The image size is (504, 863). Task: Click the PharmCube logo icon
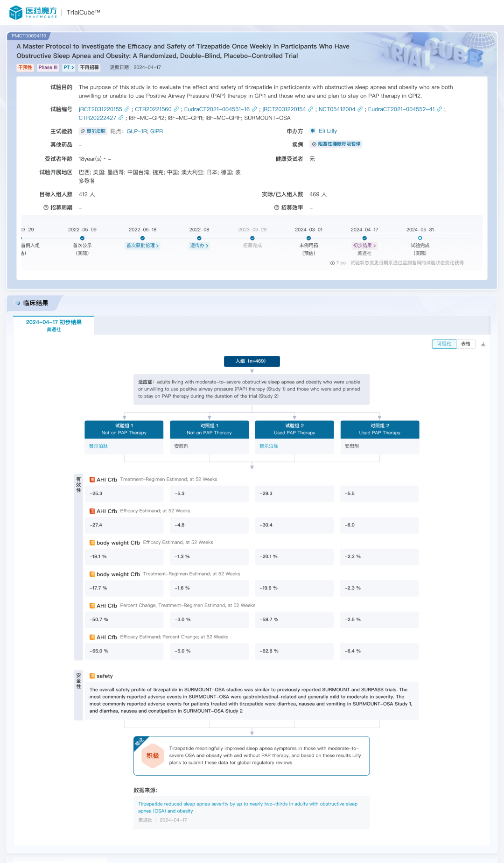click(x=16, y=13)
